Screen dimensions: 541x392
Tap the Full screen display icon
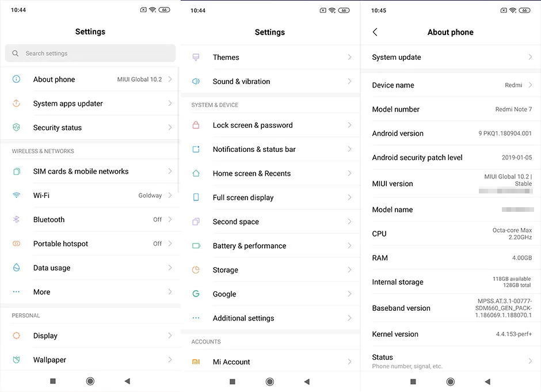click(x=196, y=197)
